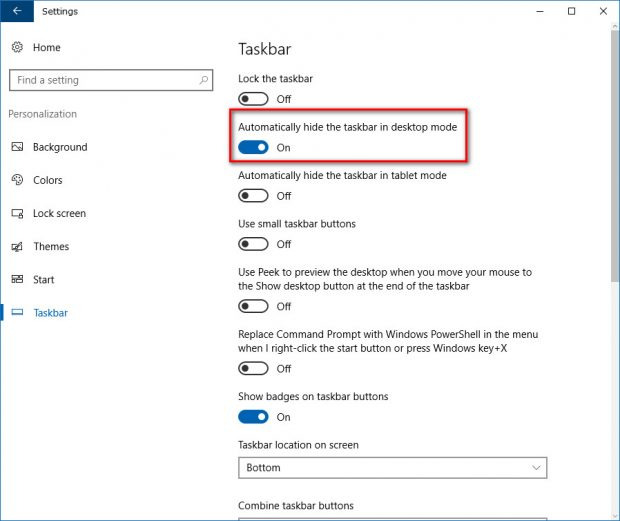The width and height of the screenshot is (620, 521).
Task: Enable auto-hide taskbar in tablet mode
Action: (x=253, y=196)
